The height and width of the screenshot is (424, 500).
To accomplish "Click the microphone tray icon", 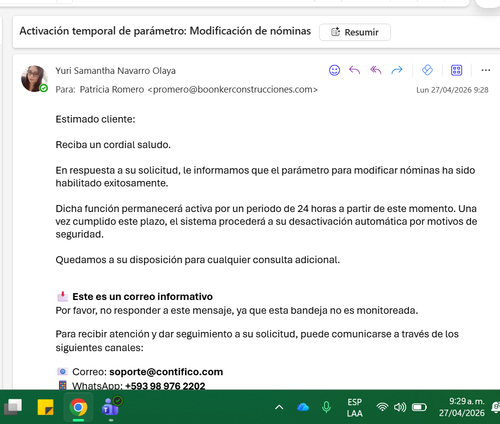I will 326,407.
